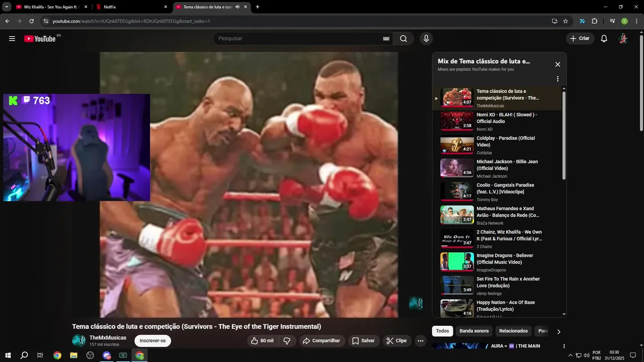Click the Clipe button
The image size is (644, 362).
tap(397, 341)
